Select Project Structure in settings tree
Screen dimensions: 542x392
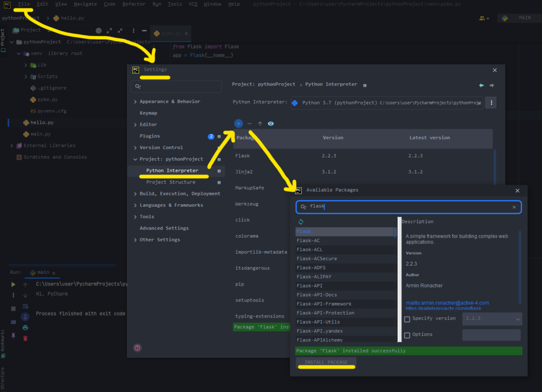(171, 182)
